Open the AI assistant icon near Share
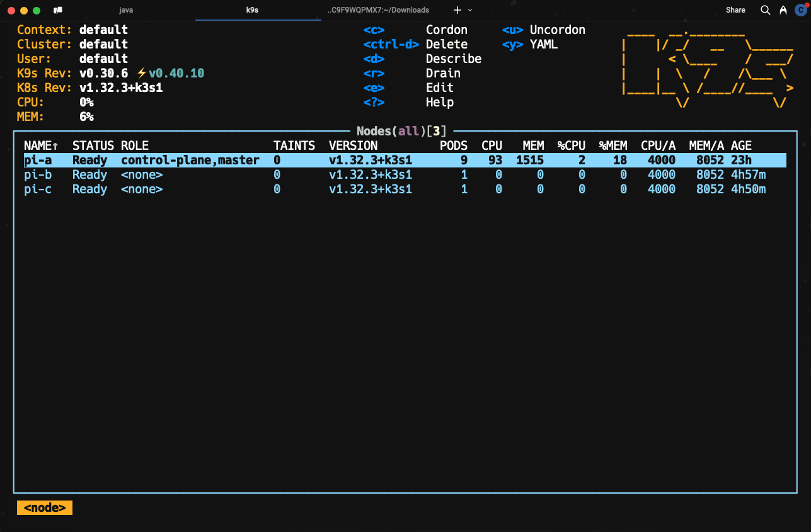 click(x=783, y=10)
